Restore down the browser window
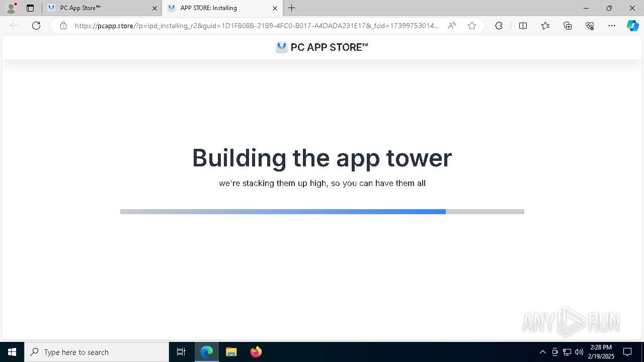This screenshot has width=644, height=362. (x=609, y=8)
